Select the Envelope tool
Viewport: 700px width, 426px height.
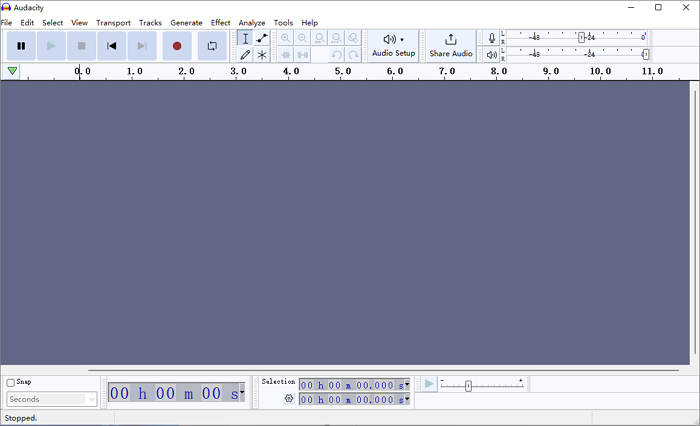click(x=262, y=38)
